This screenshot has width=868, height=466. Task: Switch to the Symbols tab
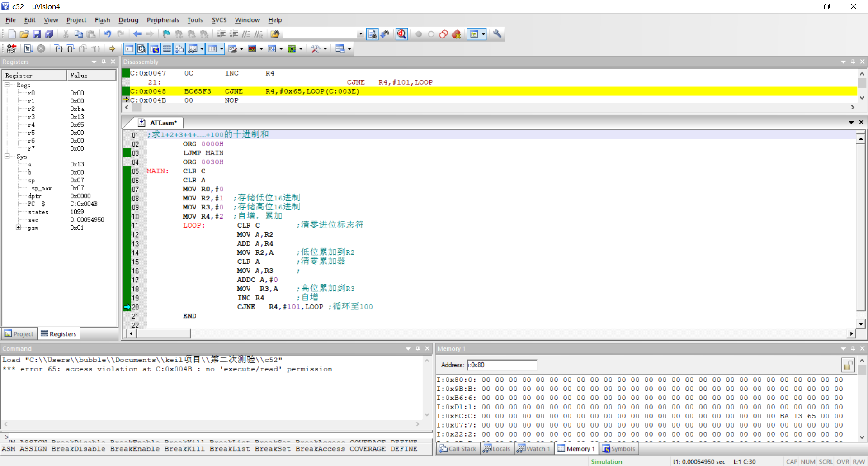pyautogui.click(x=618, y=449)
